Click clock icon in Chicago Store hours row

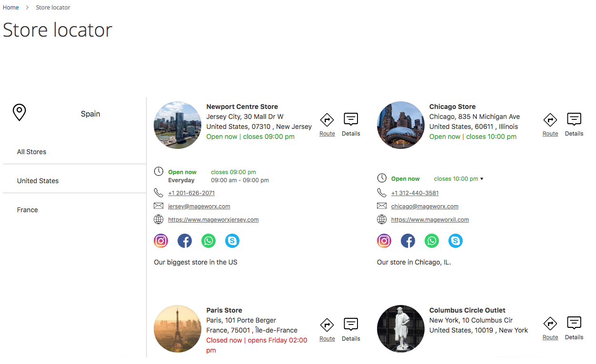tap(382, 178)
